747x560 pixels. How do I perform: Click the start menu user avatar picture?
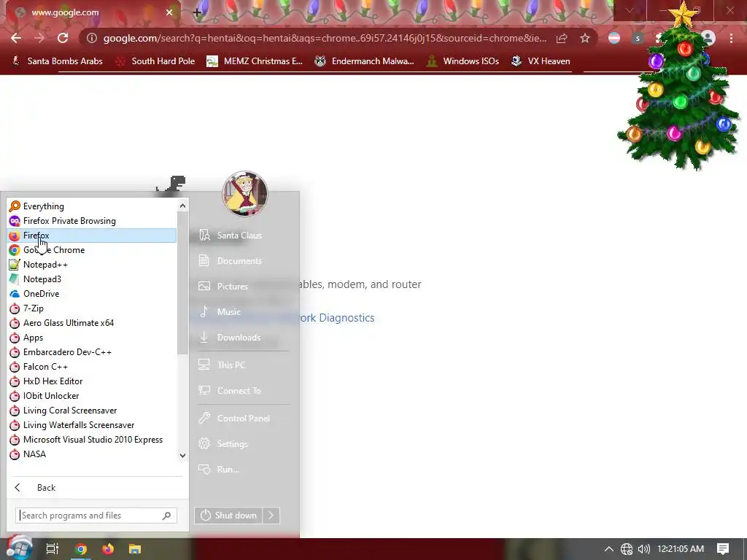(245, 194)
